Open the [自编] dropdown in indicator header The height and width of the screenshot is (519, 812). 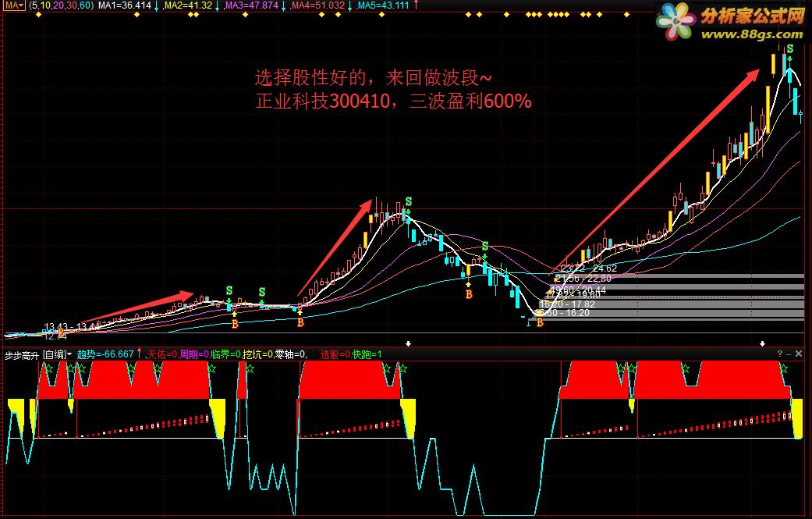point(57,355)
